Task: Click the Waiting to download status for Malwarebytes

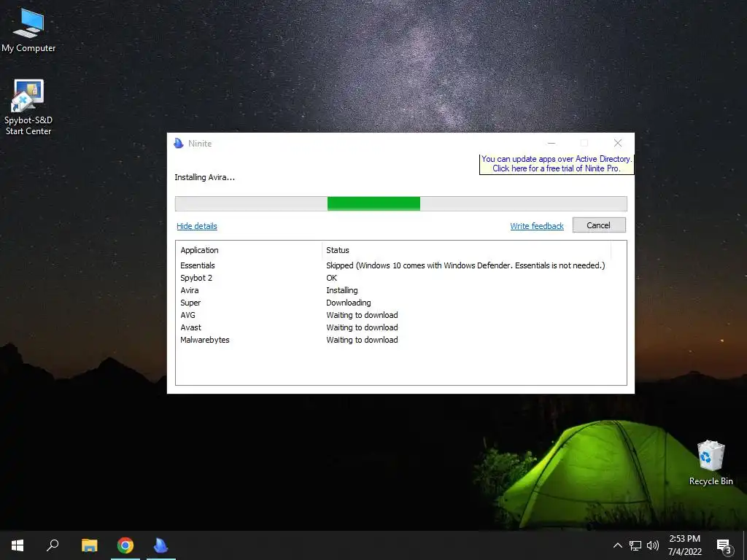Action: click(x=362, y=340)
